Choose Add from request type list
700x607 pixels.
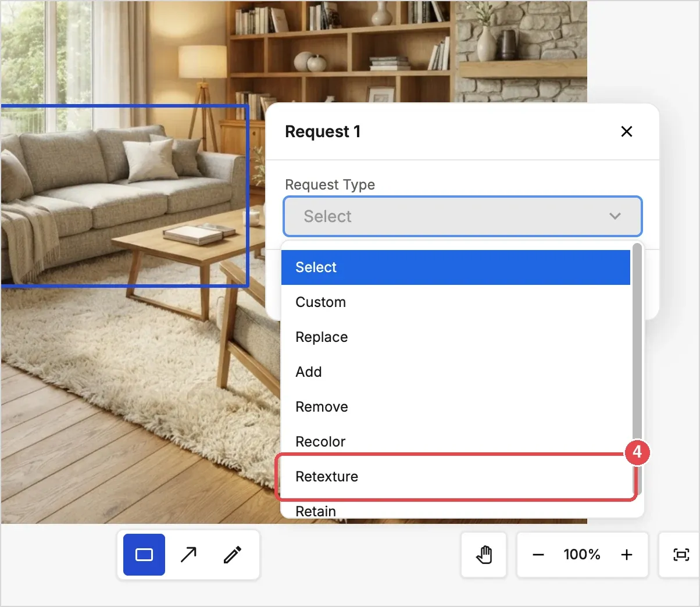click(x=456, y=372)
